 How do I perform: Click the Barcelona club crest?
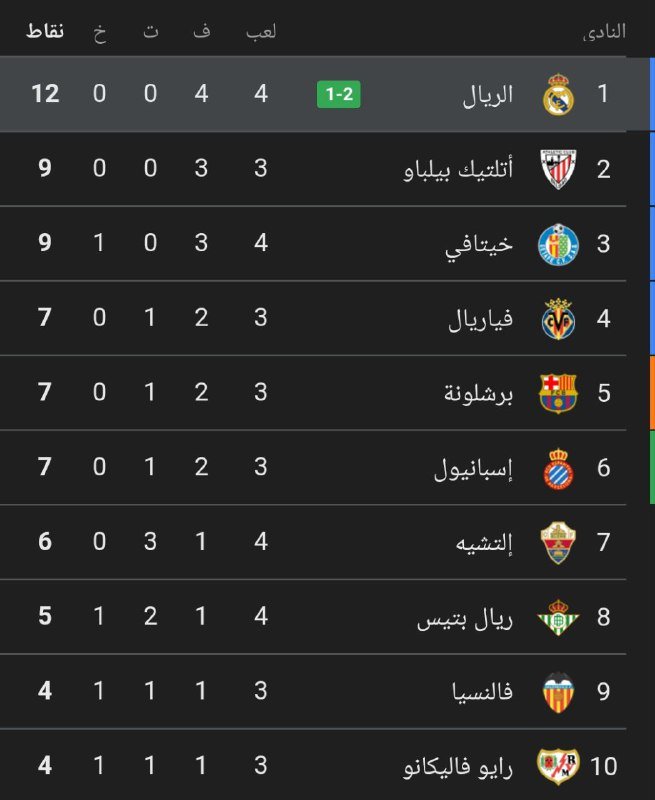tap(558, 393)
